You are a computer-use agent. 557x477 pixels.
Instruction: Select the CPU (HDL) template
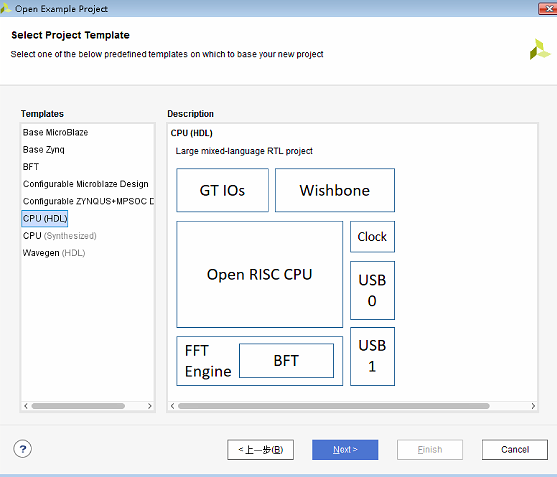45,218
